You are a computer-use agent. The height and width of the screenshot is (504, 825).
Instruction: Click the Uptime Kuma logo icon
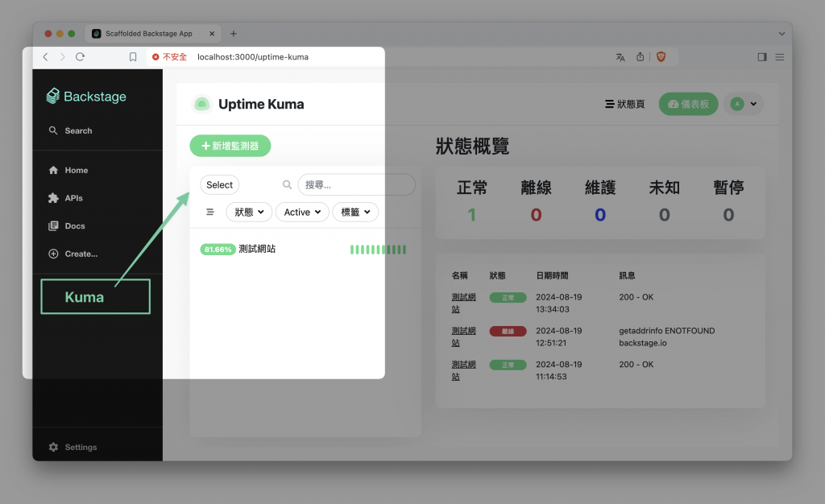[201, 104]
